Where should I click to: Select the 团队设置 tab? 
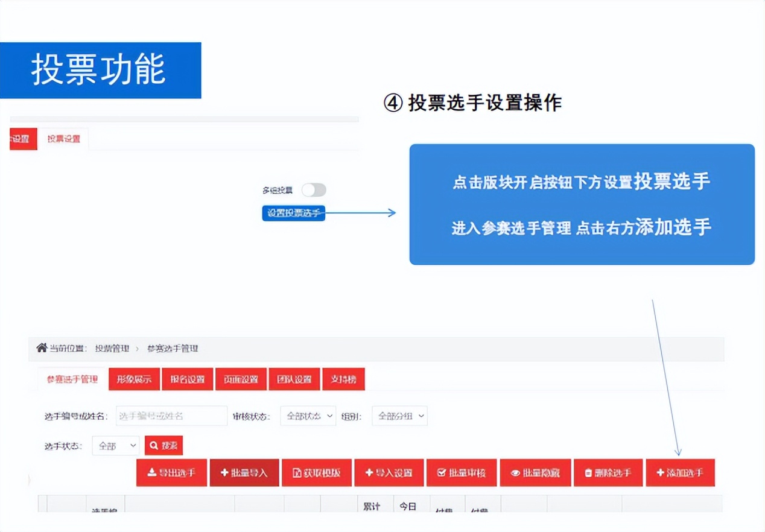pyautogui.click(x=294, y=379)
